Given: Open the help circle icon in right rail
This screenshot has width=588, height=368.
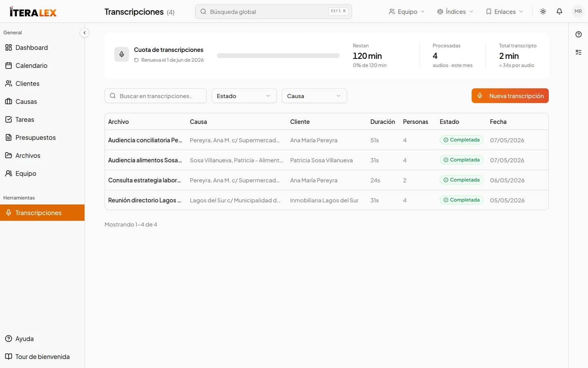Looking at the screenshot, I should pos(579,34).
